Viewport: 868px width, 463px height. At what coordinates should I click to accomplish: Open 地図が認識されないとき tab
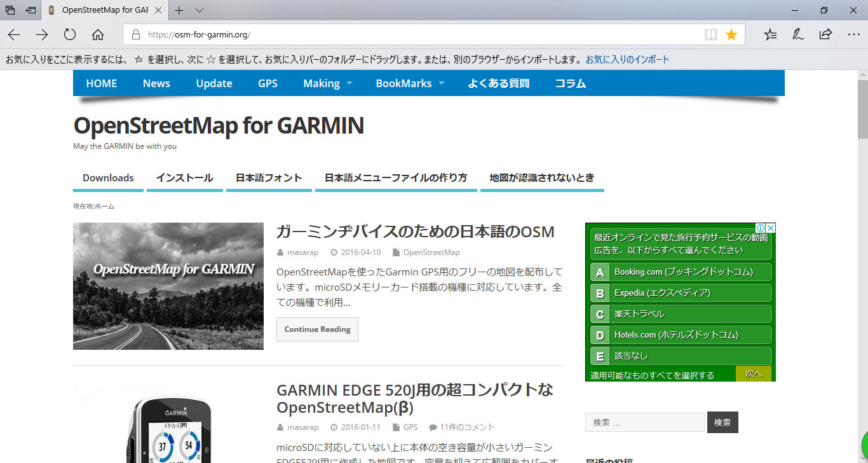pos(542,178)
